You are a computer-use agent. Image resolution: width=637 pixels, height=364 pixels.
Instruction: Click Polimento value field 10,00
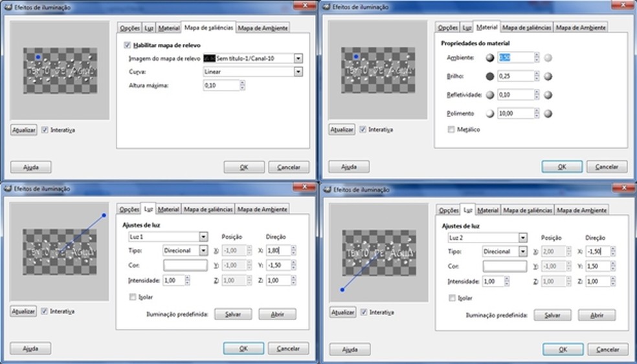tap(515, 113)
